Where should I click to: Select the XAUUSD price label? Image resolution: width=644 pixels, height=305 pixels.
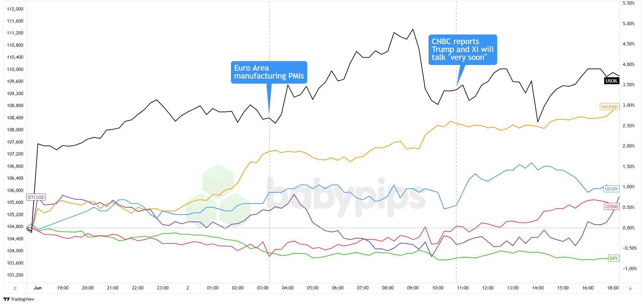pos(609,107)
